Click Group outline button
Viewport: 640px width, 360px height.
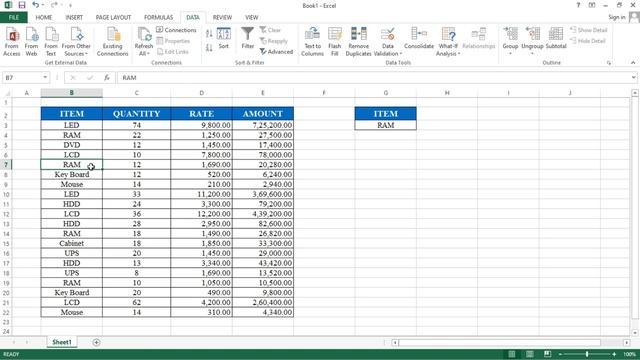510,40
